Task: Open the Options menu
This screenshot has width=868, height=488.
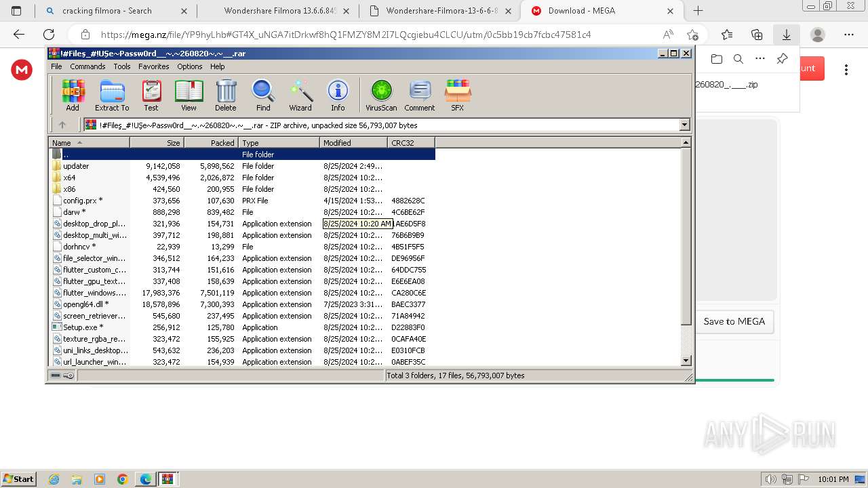Action: coord(190,66)
